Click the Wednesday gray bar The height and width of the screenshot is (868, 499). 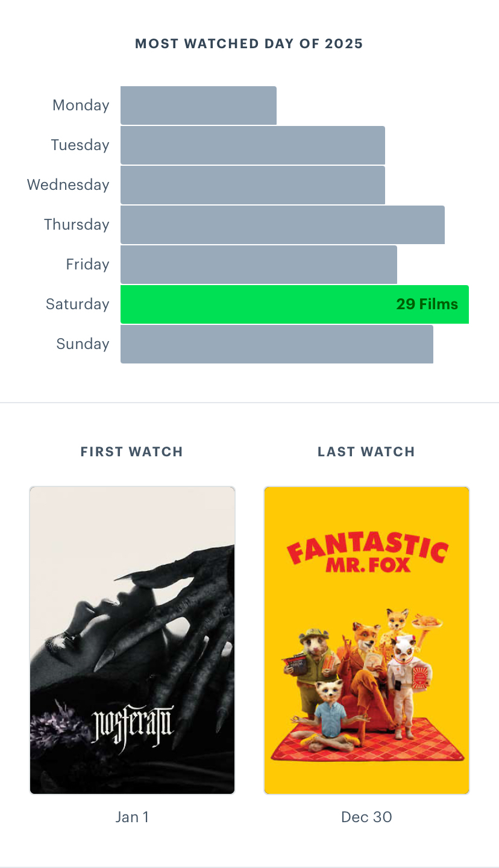point(253,185)
